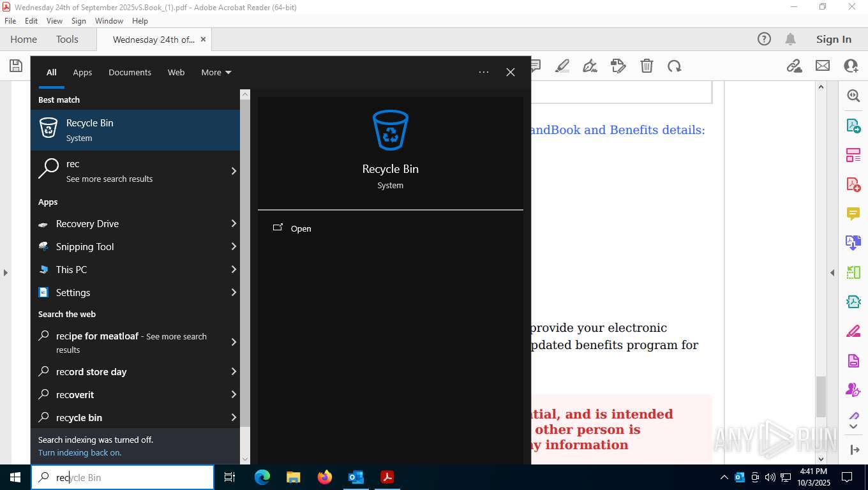Open Outlook from the taskbar
Screen dimensions: 868x490
[x=356, y=477]
